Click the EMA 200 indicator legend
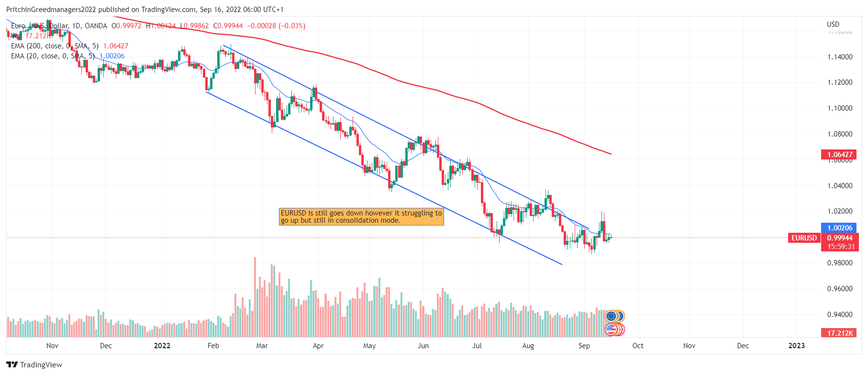The width and height of the screenshot is (868, 375). (x=69, y=46)
